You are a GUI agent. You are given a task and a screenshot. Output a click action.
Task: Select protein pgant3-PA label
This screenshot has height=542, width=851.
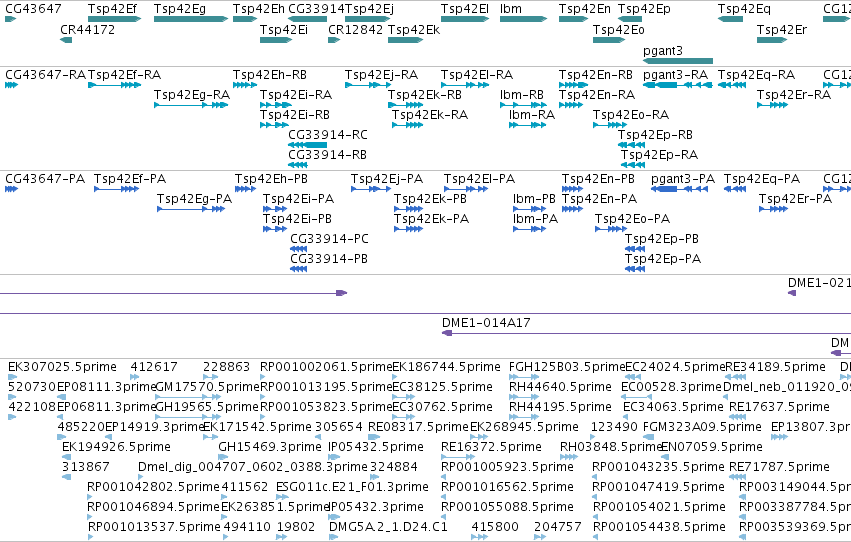(683, 178)
